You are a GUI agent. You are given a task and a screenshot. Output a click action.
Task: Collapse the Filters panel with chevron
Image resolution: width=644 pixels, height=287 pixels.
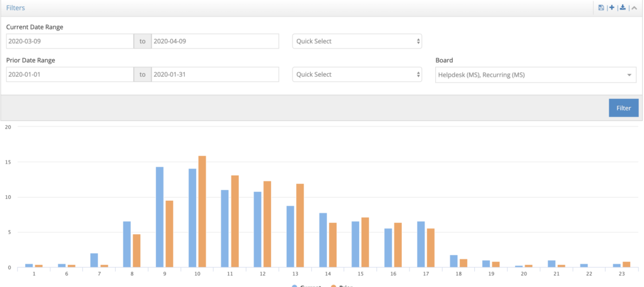coord(633,8)
